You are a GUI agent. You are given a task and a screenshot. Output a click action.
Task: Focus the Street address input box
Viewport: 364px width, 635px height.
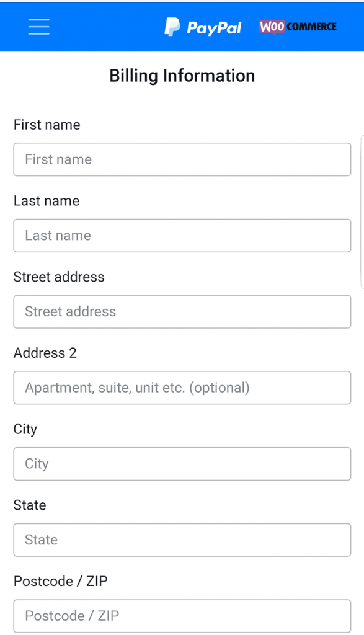[182, 312]
